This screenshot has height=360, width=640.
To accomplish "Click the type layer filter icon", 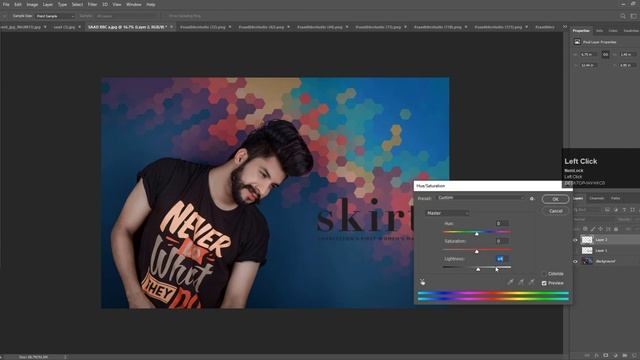I will click(624, 210).
